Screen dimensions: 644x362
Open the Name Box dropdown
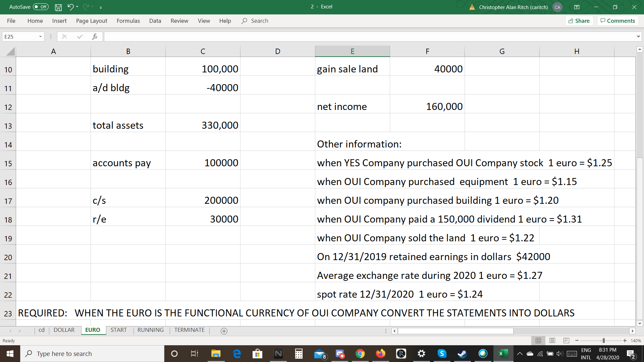(x=40, y=36)
